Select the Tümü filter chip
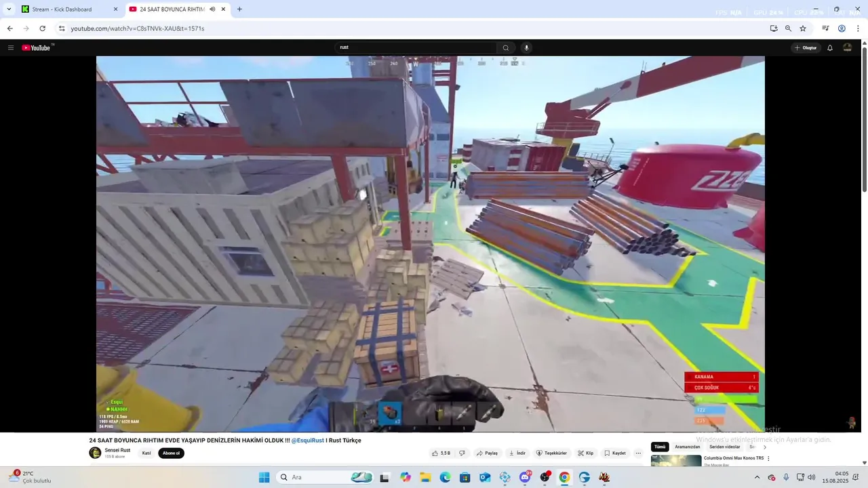The width and height of the screenshot is (868, 488). pos(660,447)
